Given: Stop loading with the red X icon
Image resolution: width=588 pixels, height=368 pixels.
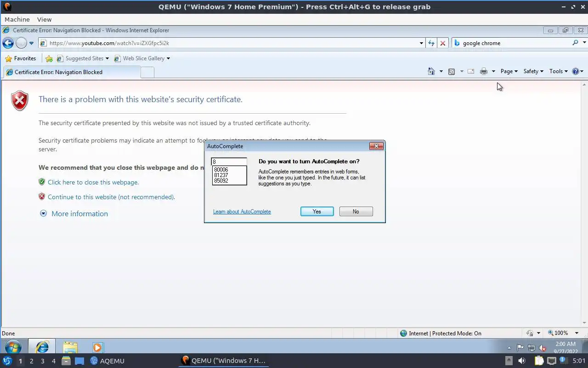Looking at the screenshot, I should coord(443,43).
